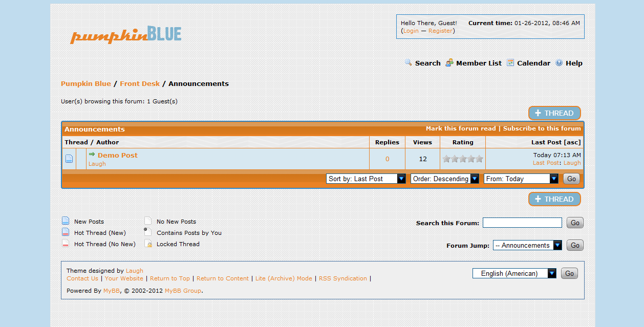Click the Search magnifier icon

point(408,62)
